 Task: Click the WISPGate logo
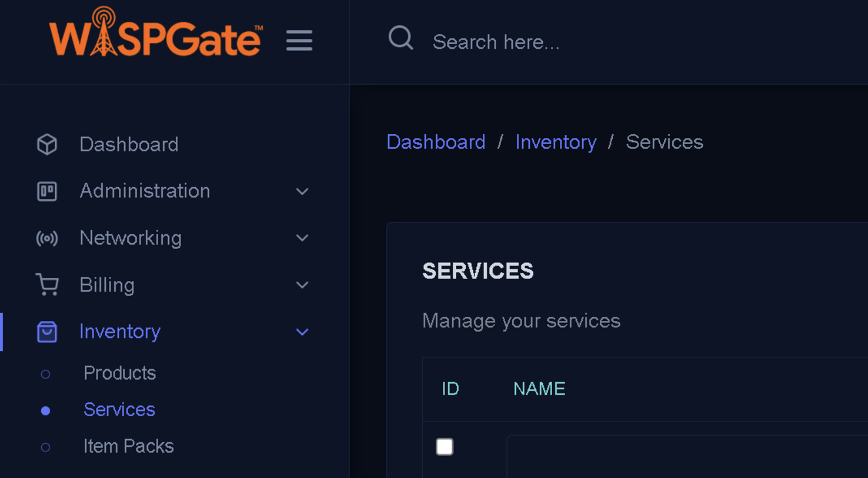156,33
